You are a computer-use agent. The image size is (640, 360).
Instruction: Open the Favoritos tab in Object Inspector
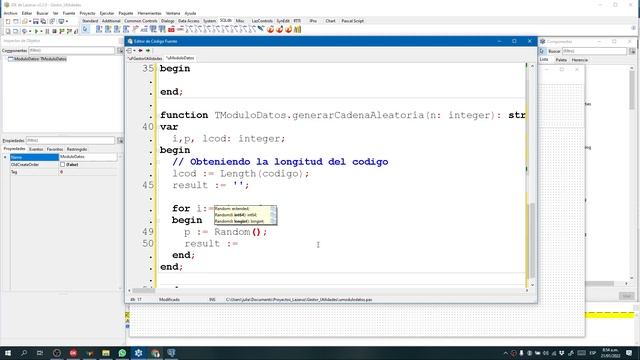tap(55, 149)
